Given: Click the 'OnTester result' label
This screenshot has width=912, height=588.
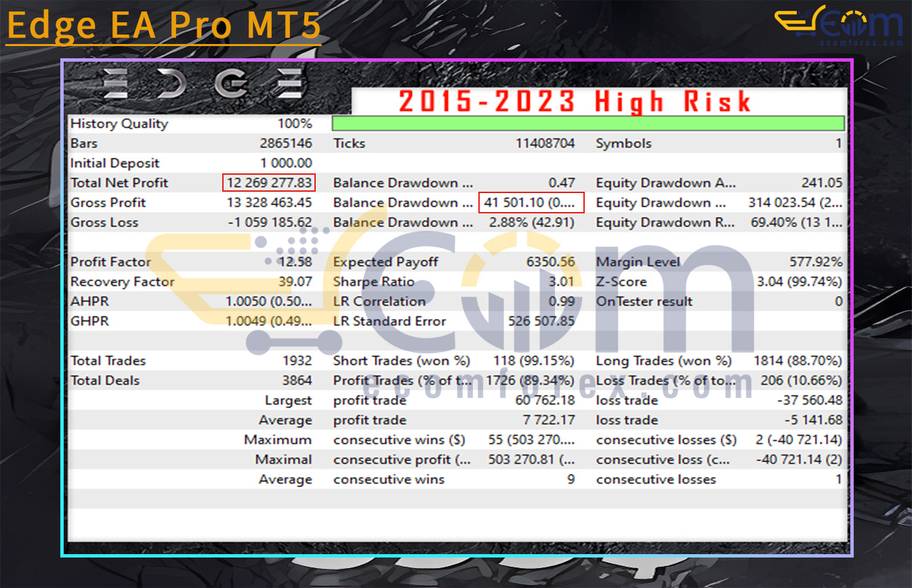Looking at the screenshot, I should point(644,301).
